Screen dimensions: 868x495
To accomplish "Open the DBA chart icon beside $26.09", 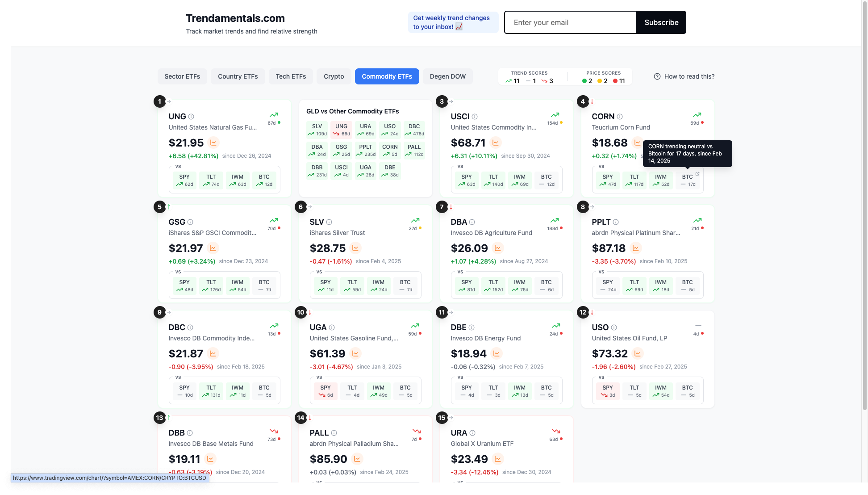I will (498, 248).
